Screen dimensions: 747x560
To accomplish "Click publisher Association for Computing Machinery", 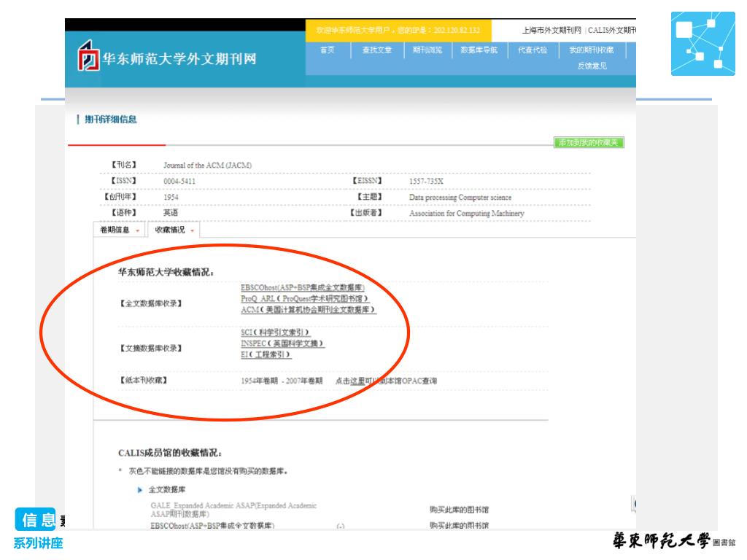I will coord(466,214).
